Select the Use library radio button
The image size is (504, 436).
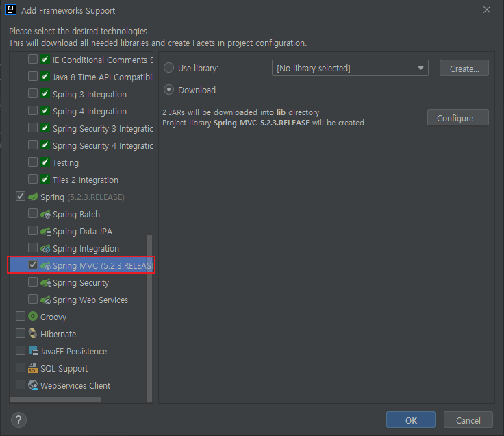tap(168, 68)
